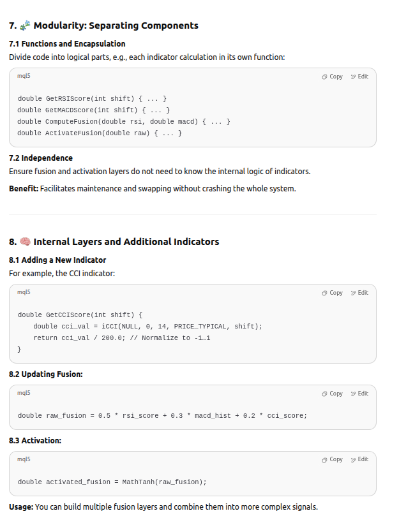Copy the GetCCIScore function code

click(x=333, y=293)
